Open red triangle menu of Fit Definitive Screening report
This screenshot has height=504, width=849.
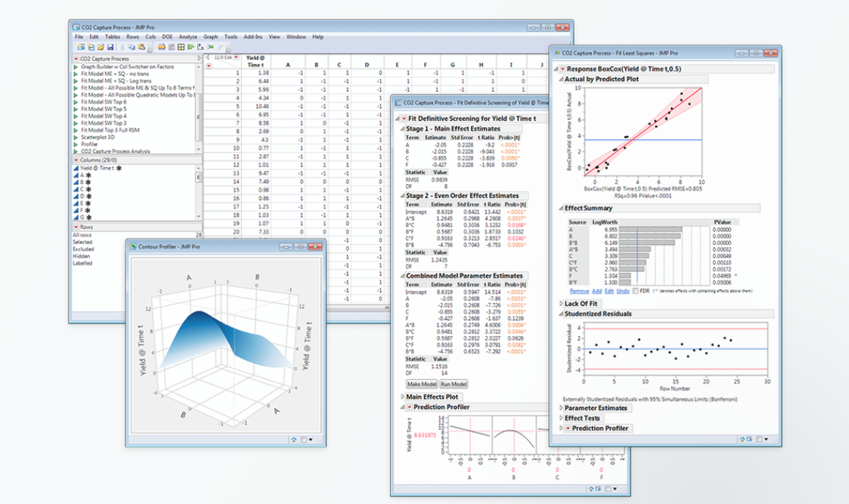[404, 119]
